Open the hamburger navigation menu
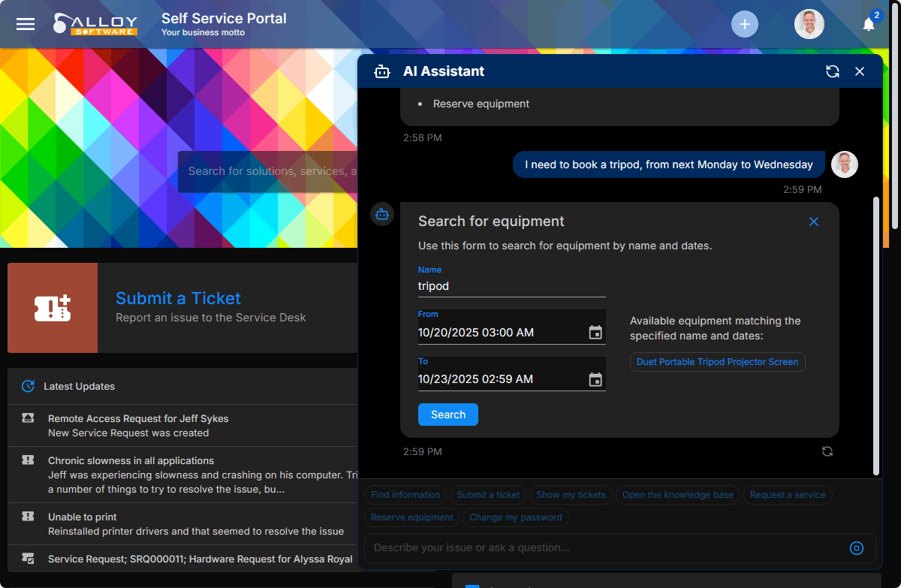This screenshot has height=588, width=901. point(26,24)
